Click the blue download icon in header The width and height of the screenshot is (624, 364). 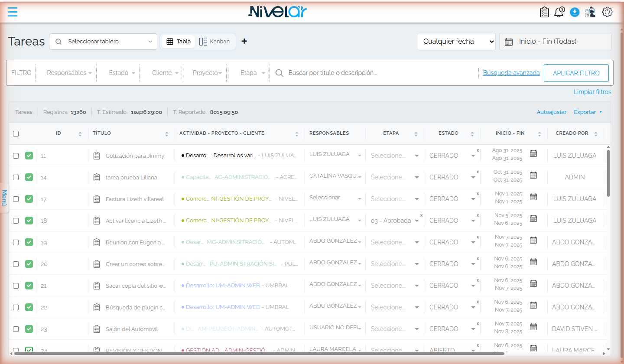[x=575, y=12]
